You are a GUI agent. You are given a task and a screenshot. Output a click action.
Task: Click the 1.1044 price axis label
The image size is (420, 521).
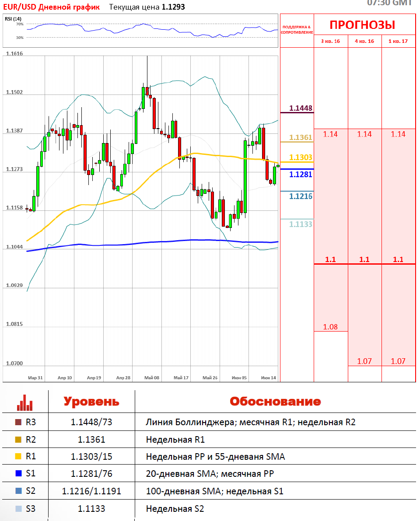tap(14, 247)
